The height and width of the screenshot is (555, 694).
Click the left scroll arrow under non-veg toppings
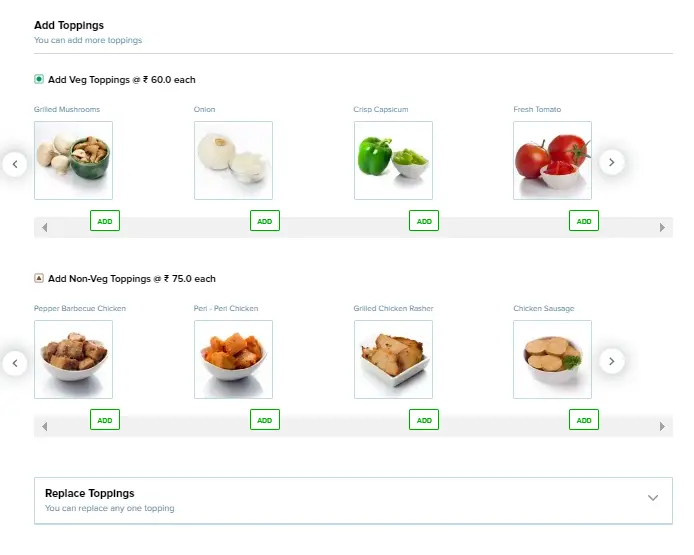(44, 427)
